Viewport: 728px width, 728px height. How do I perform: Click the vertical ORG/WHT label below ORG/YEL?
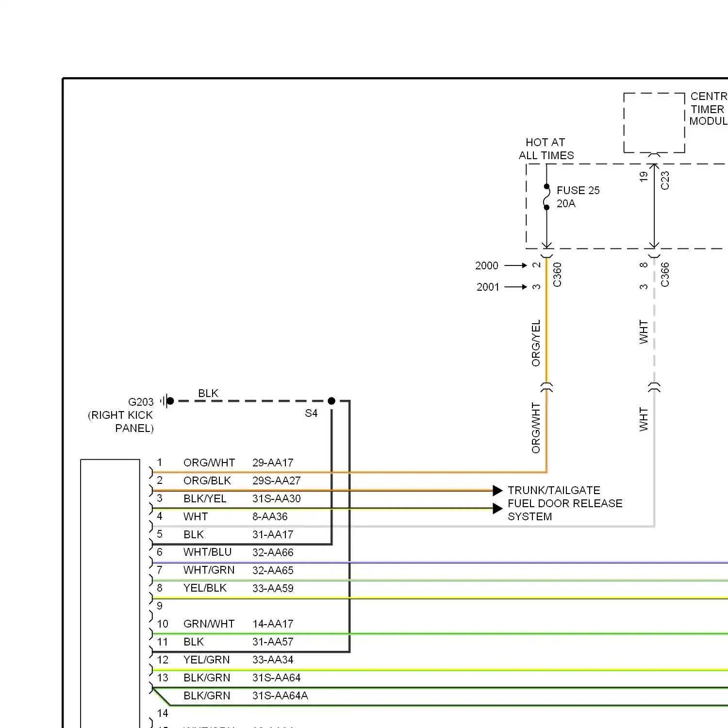click(x=536, y=428)
